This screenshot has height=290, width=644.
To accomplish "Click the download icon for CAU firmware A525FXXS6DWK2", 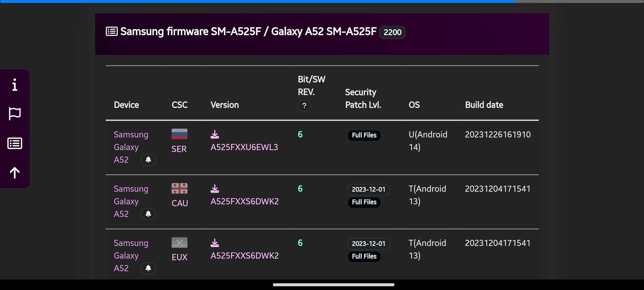I will tap(215, 189).
